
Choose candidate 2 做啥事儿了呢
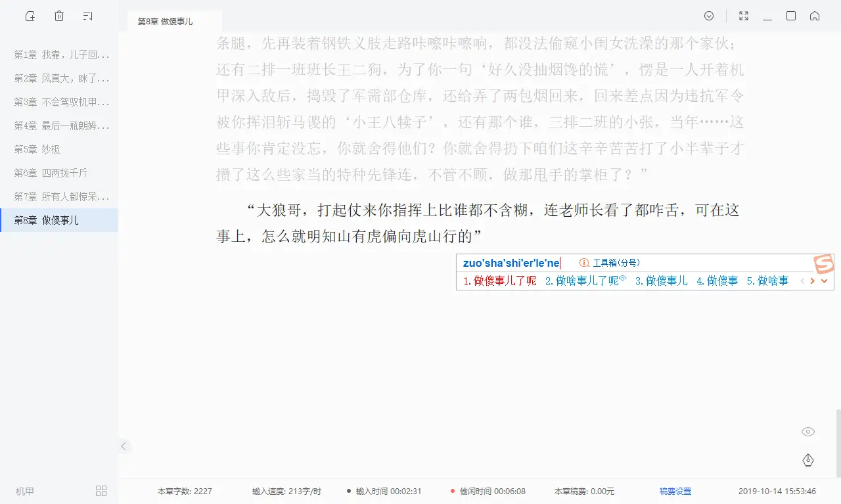click(x=582, y=281)
